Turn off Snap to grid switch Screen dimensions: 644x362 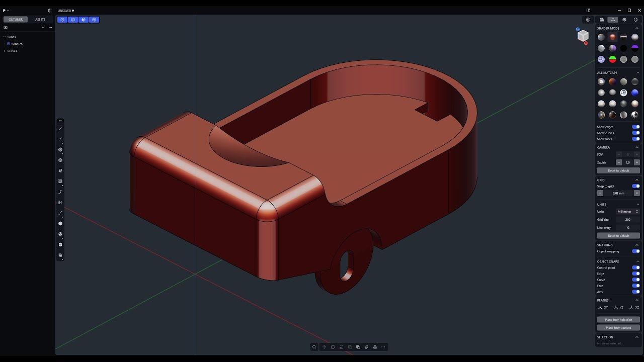636,186
